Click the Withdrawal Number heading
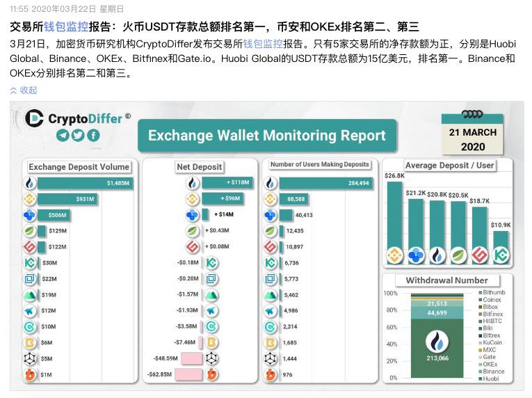The image size is (532, 398). (447, 280)
